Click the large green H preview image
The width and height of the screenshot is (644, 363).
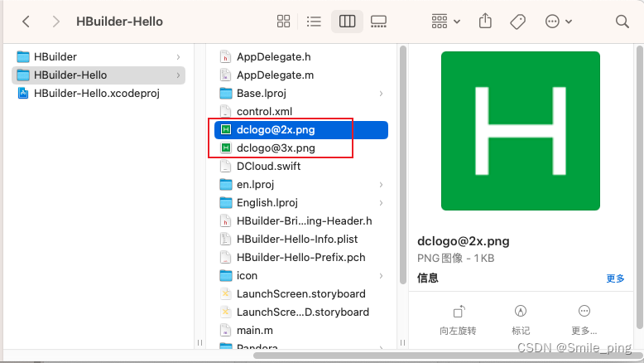(521, 131)
